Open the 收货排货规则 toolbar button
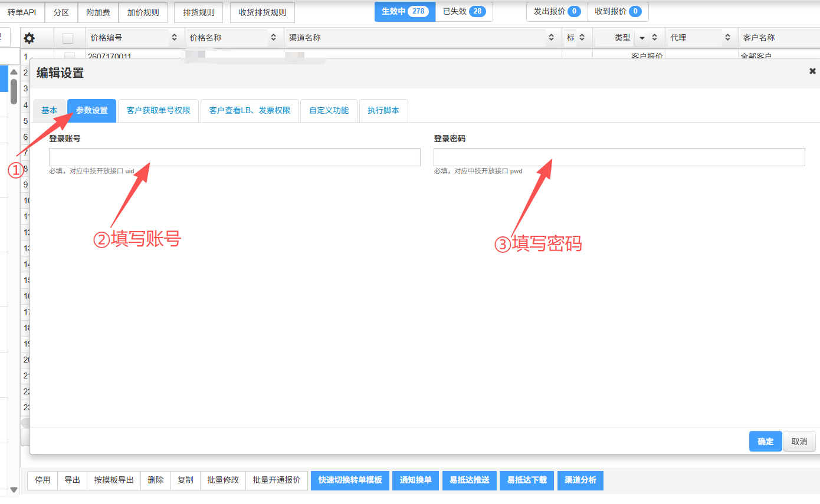Image resolution: width=820 pixels, height=504 pixels. [263, 12]
